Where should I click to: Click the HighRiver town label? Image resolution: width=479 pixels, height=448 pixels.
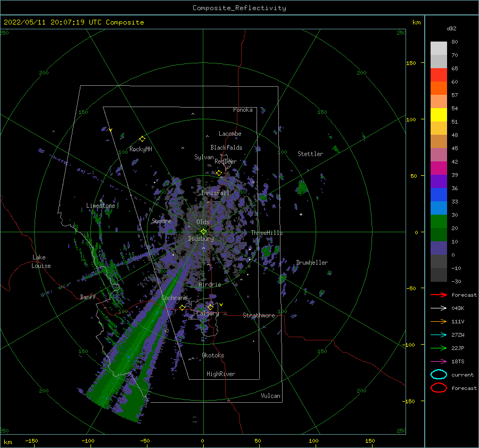coord(221,374)
